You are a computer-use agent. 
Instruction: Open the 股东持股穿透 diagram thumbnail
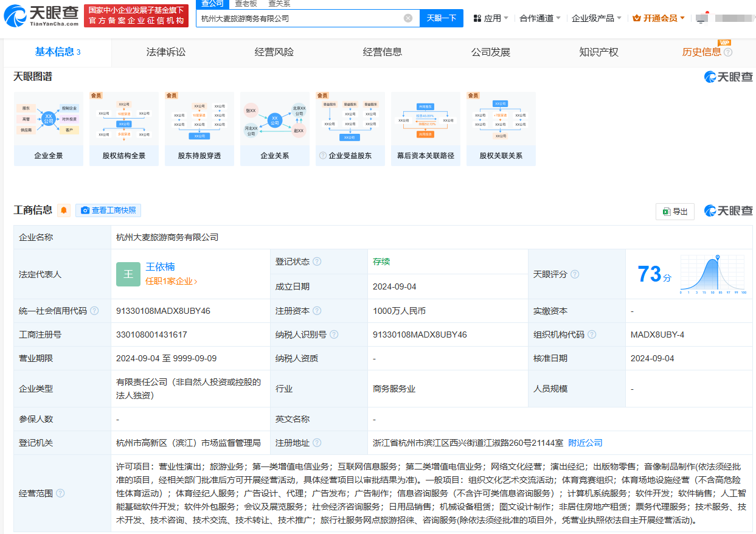click(199, 129)
